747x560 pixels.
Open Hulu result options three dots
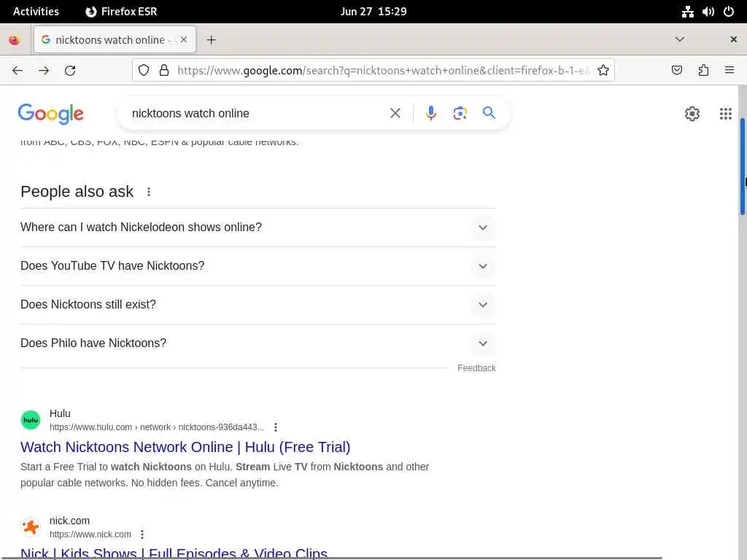275,427
